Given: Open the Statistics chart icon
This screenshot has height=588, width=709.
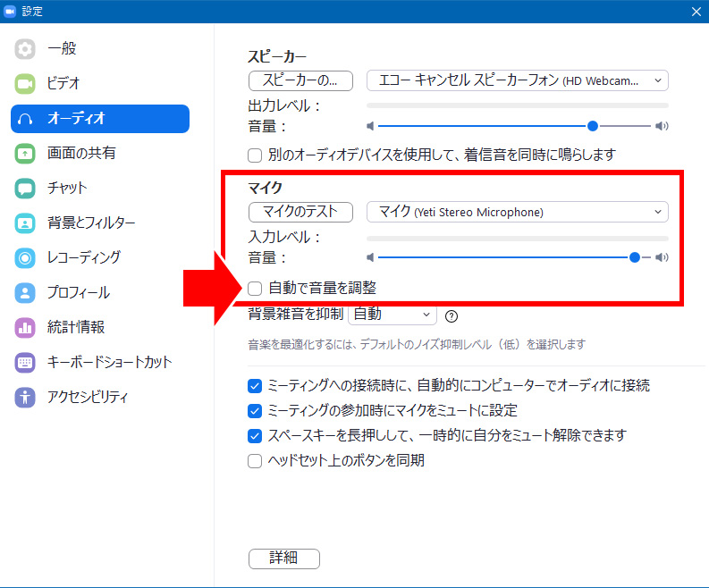Looking at the screenshot, I should 25,328.
